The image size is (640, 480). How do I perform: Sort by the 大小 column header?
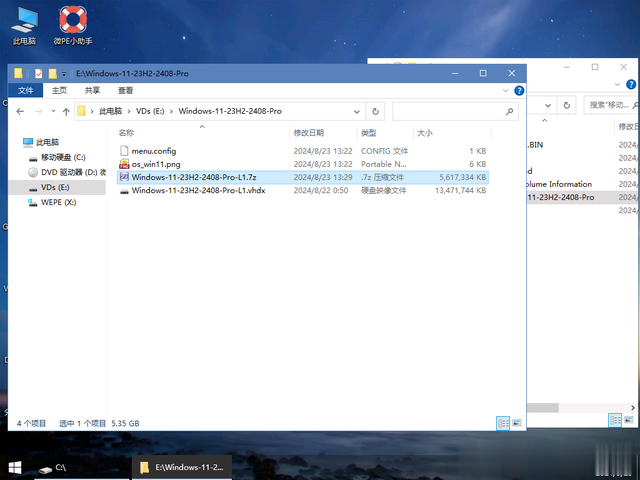tap(425, 133)
